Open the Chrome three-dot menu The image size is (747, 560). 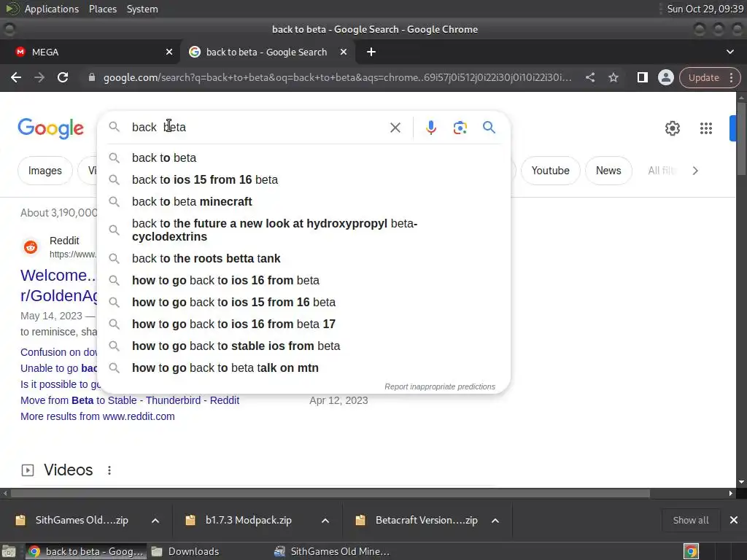tap(731, 77)
